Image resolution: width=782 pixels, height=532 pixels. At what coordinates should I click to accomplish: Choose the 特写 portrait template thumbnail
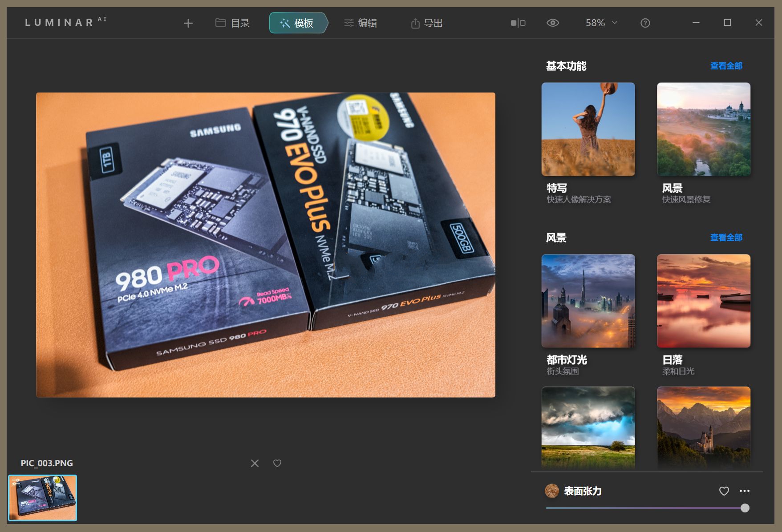[x=588, y=129]
